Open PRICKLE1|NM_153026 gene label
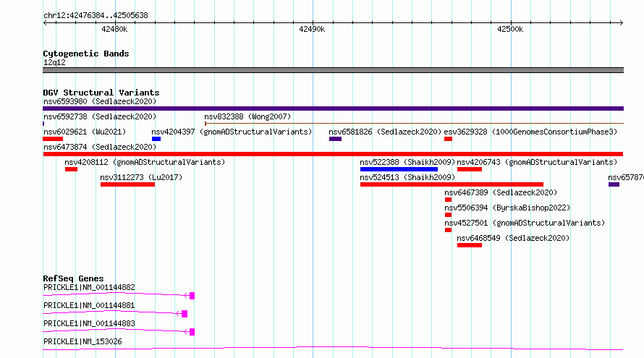 tap(82, 341)
